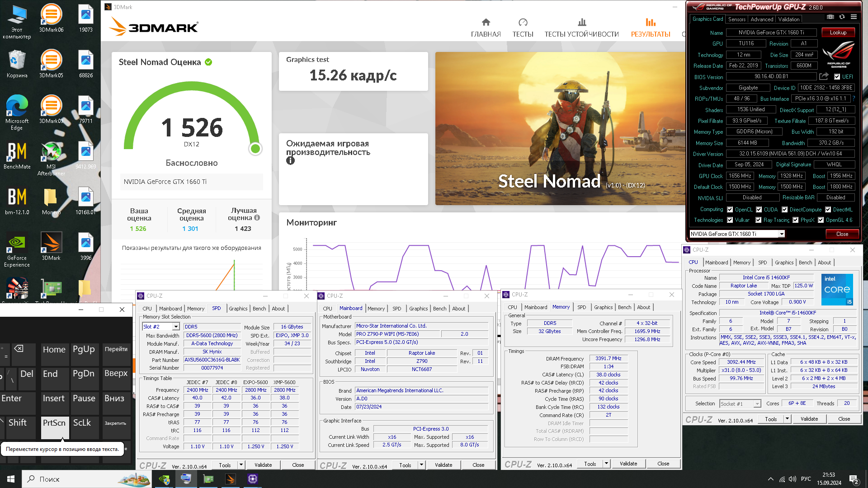Open the Recycle Bin desktop icon
Image resolution: width=868 pixels, height=488 pixels.
17,64
